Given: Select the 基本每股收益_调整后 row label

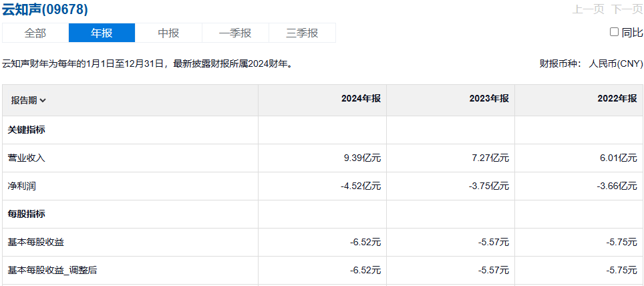Looking at the screenshot, I should (x=53, y=271).
